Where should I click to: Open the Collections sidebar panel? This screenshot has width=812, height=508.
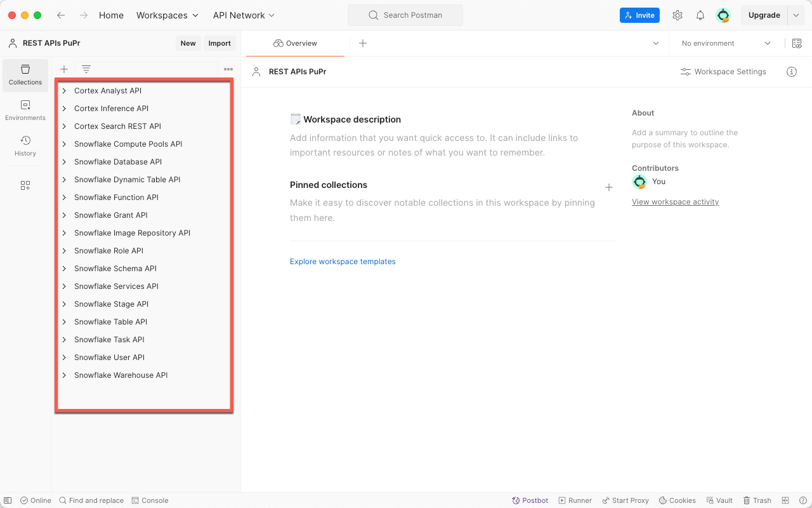point(25,75)
